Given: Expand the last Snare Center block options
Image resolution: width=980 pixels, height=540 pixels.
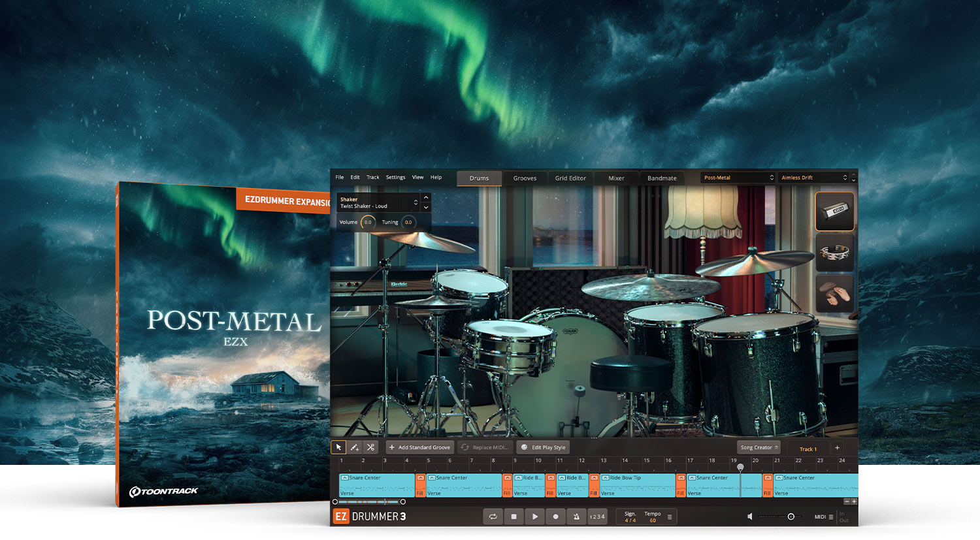Looking at the screenshot, I should tap(779, 478).
